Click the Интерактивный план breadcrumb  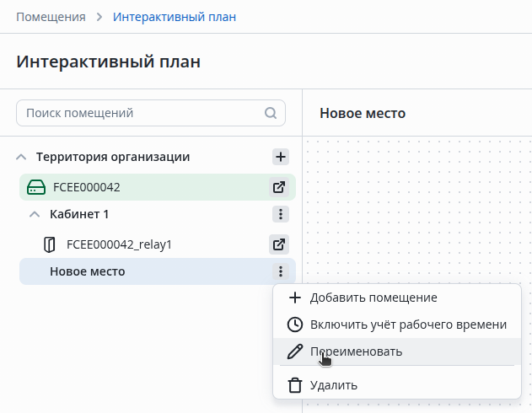pos(175,17)
